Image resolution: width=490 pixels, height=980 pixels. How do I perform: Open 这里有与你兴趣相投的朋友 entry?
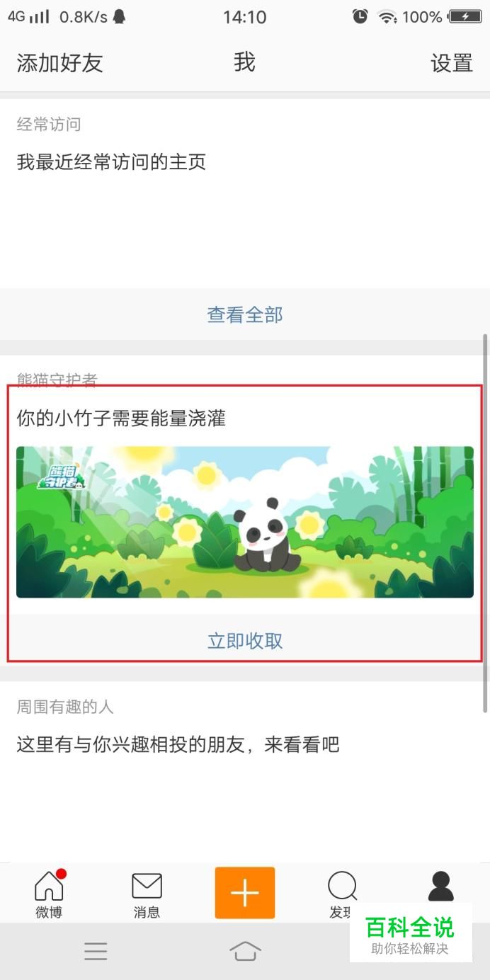coord(178,745)
